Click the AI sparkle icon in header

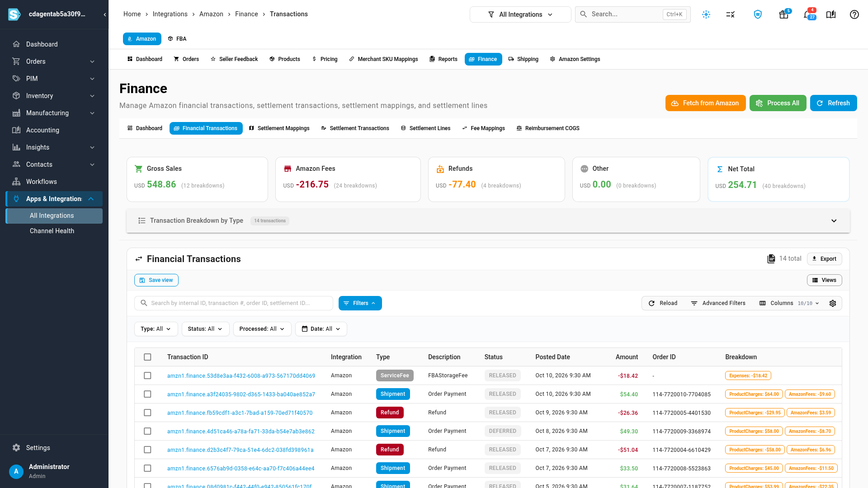[706, 14]
